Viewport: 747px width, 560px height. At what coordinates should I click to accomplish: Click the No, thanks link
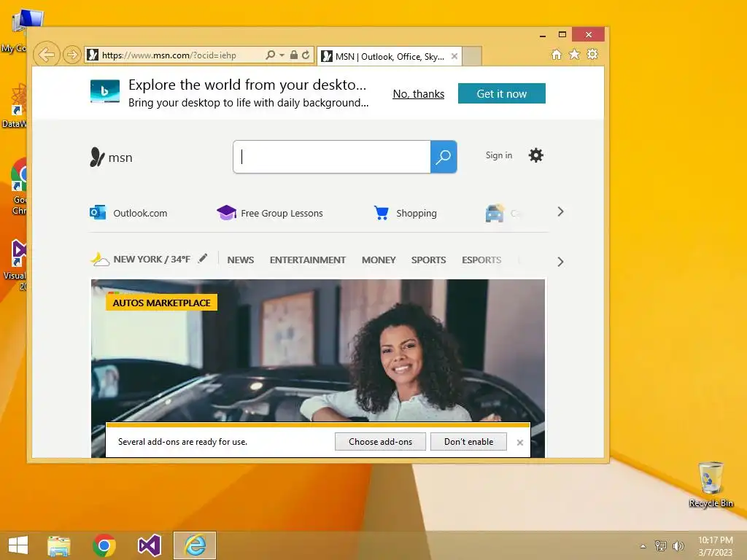418,94
